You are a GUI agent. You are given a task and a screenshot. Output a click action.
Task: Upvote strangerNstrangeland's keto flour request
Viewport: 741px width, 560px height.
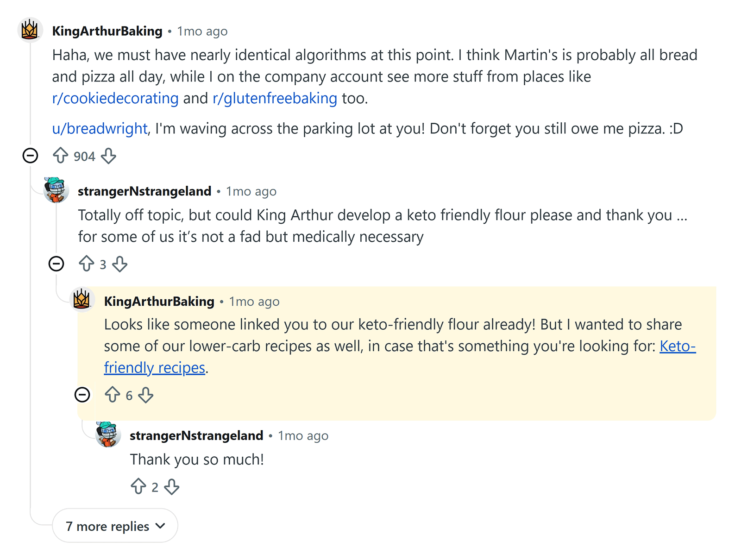86,264
